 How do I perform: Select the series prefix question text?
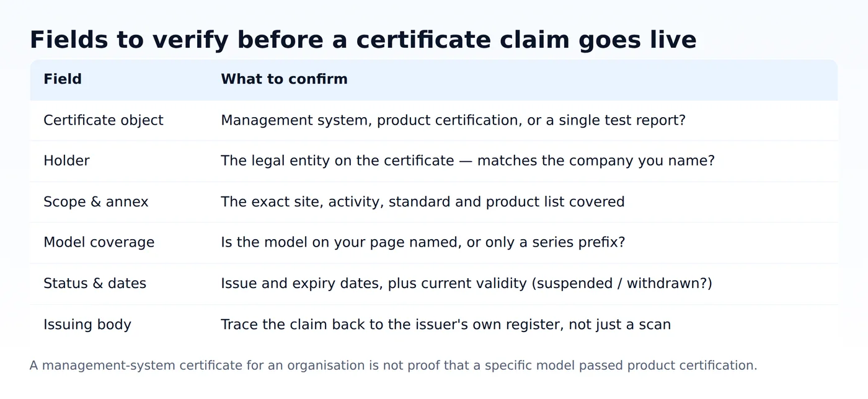pyautogui.click(x=423, y=242)
